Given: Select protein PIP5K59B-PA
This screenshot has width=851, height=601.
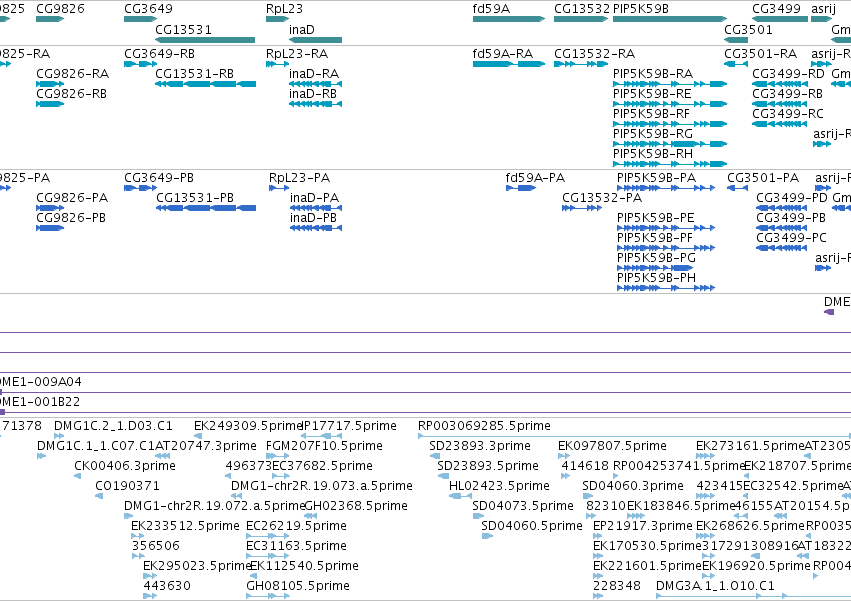Looking at the screenshot, I should coord(666,188).
